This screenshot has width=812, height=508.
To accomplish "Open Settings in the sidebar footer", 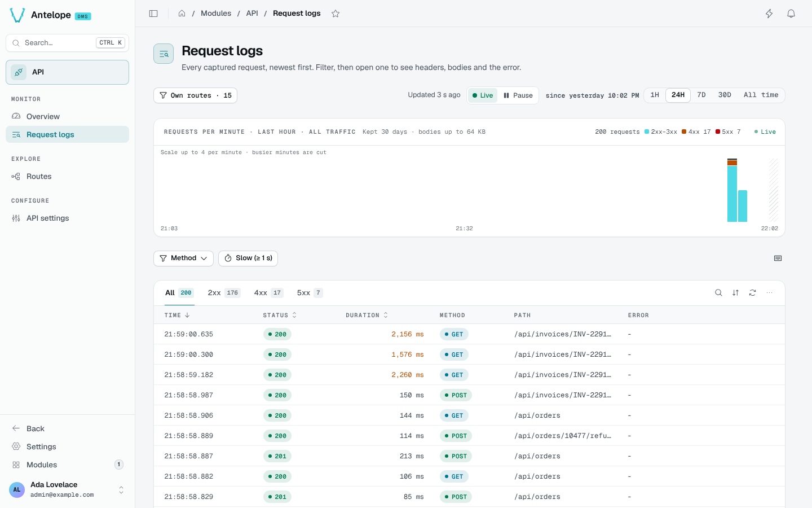I will pos(67,446).
